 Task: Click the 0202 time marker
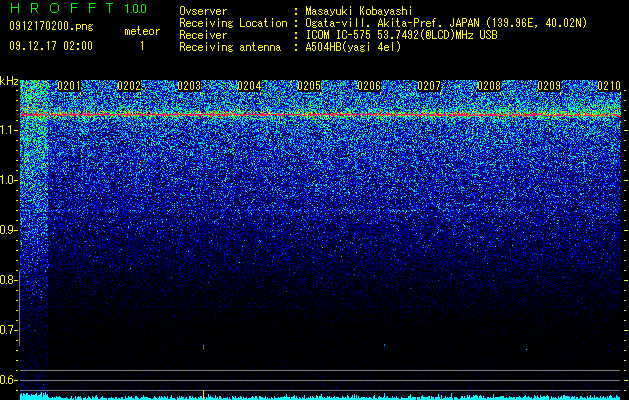click(x=129, y=86)
